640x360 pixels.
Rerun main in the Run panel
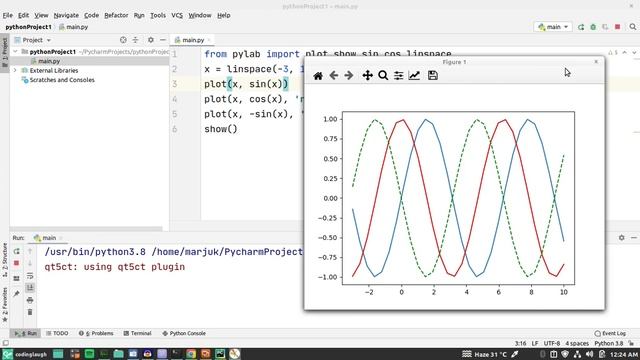coord(16,251)
